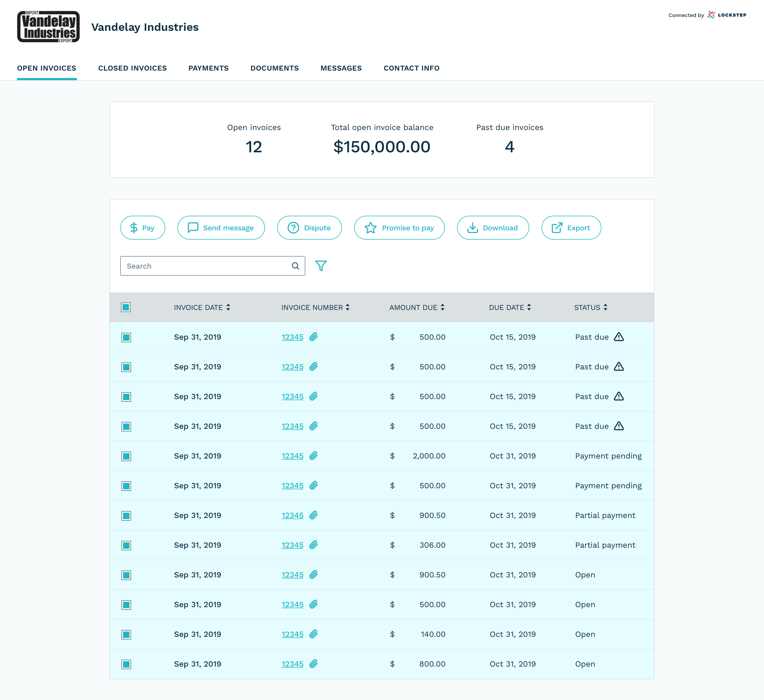
Task: Switch to Payments tab
Action: [x=208, y=68]
